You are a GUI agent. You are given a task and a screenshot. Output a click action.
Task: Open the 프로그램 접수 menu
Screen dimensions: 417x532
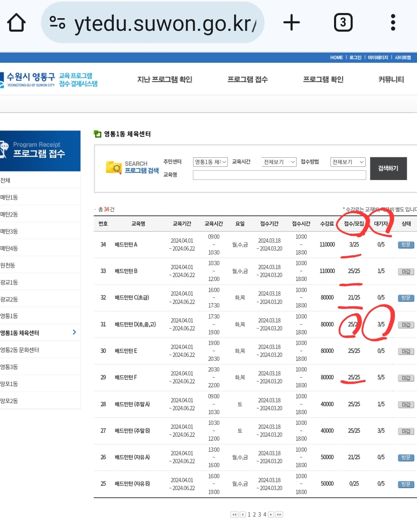(248, 79)
